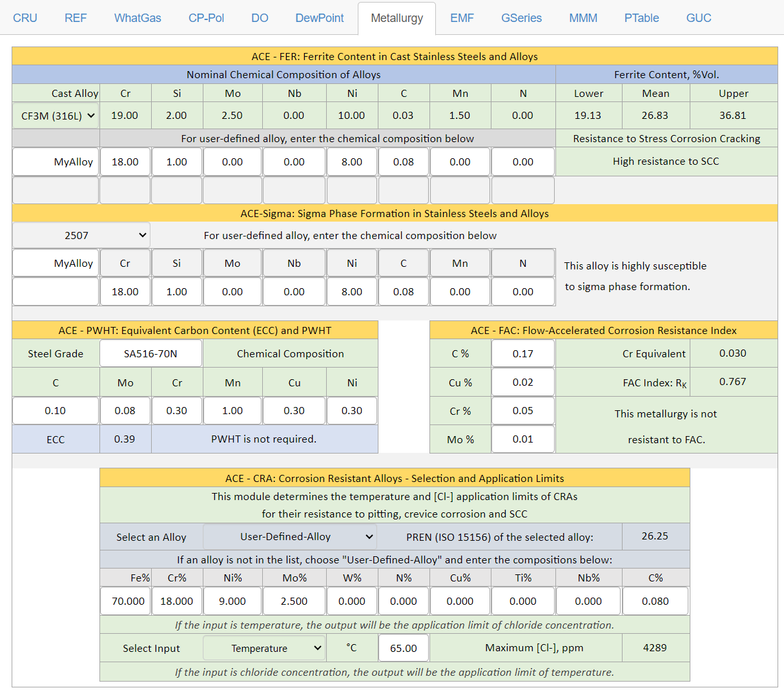
Task: Click the FAC Mo % input field
Action: (522, 439)
